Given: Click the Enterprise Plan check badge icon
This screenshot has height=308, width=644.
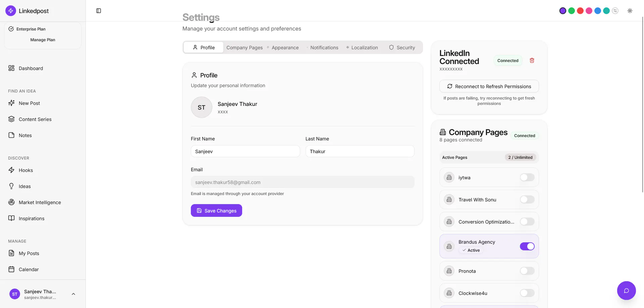Looking at the screenshot, I should (x=11, y=29).
